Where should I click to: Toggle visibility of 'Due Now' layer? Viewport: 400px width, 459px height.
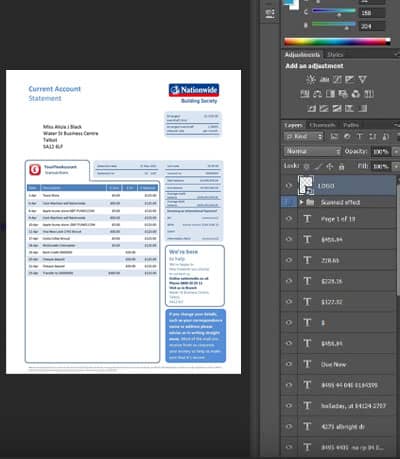tap(289, 364)
